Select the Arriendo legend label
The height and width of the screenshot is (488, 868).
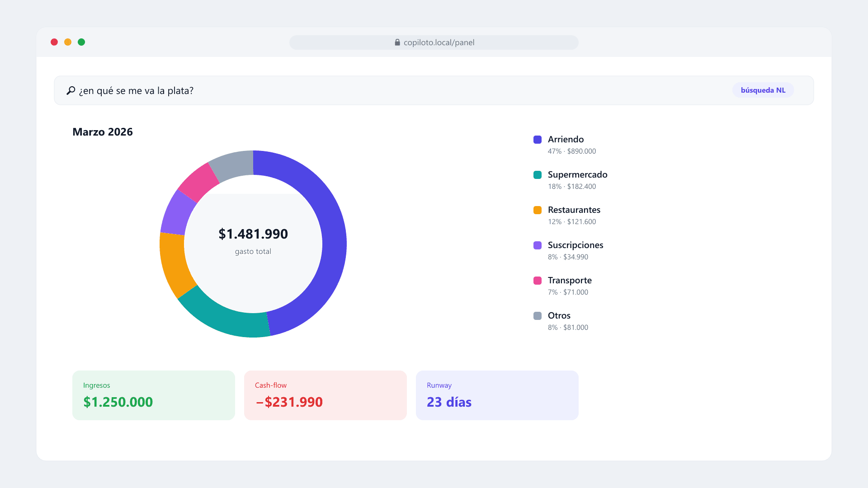click(x=566, y=139)
